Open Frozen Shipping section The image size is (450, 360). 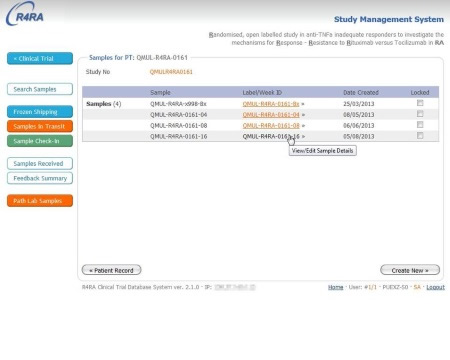tap(40, 112)
